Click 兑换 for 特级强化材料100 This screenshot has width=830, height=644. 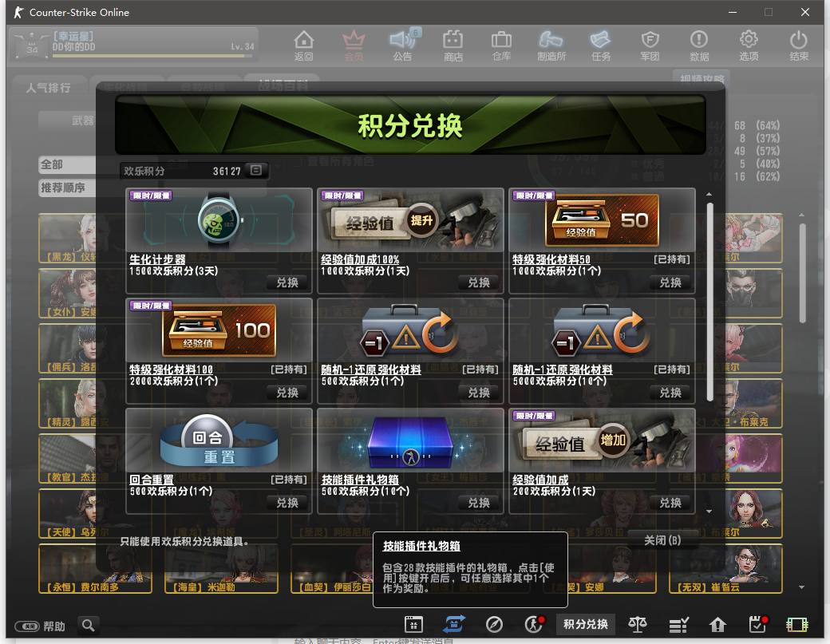[287, 393]
